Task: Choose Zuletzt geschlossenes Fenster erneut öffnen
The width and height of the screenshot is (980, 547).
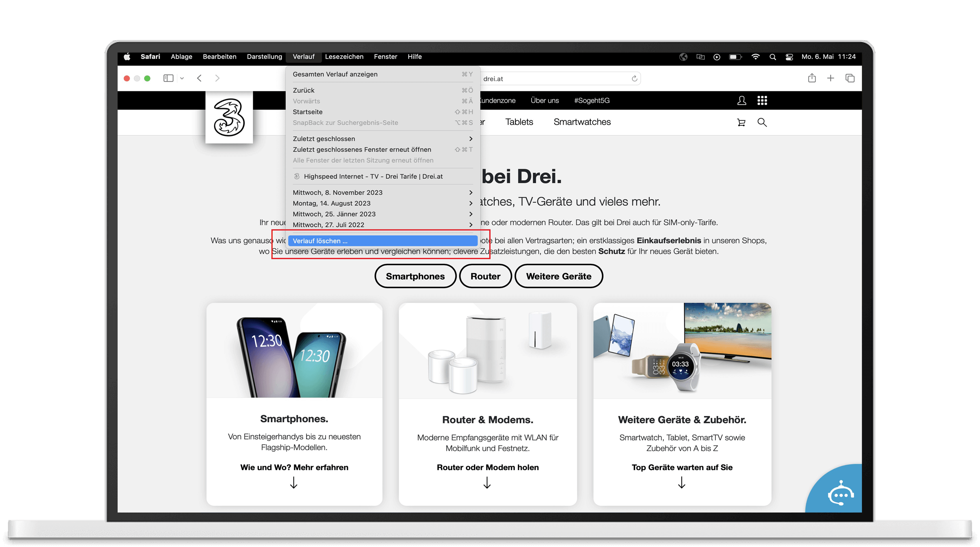Action: coord(383,149)
